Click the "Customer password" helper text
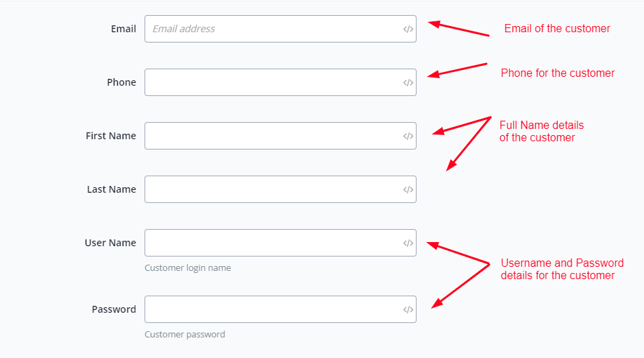This screenshot has height=358, width=644. point(185,335)
